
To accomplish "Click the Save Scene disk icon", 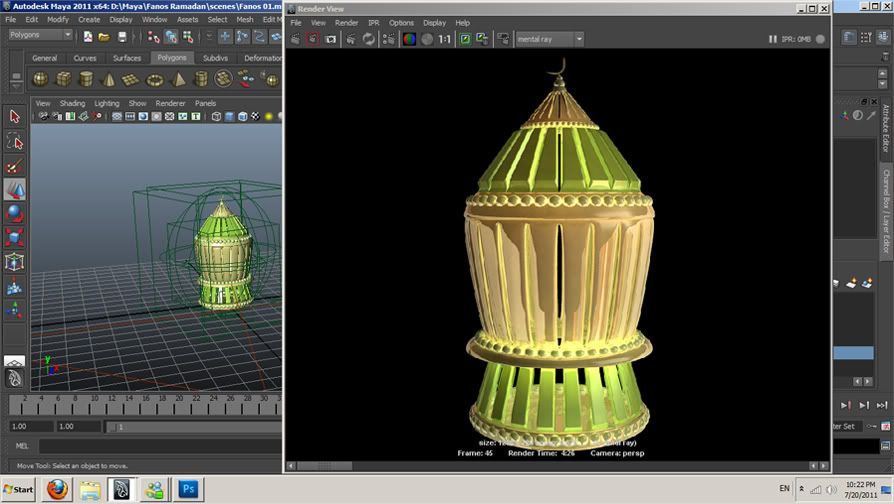I will [x=122, y=37].
